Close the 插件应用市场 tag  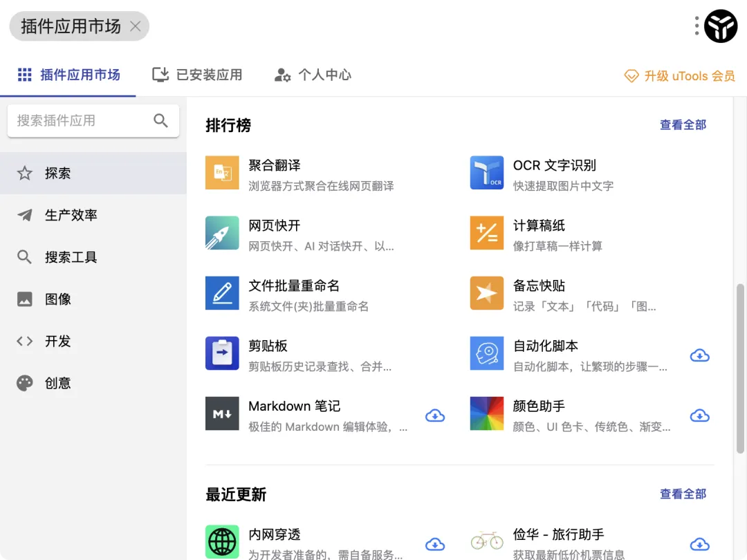(x=136, y=26)
